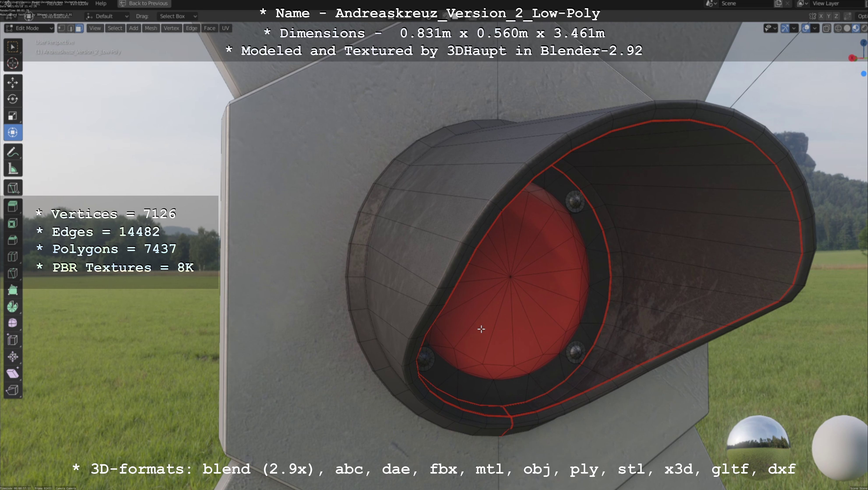Screen dimensions: 868x490
Task: Toggle viewport gizmos display
Action: coord(785,28)
